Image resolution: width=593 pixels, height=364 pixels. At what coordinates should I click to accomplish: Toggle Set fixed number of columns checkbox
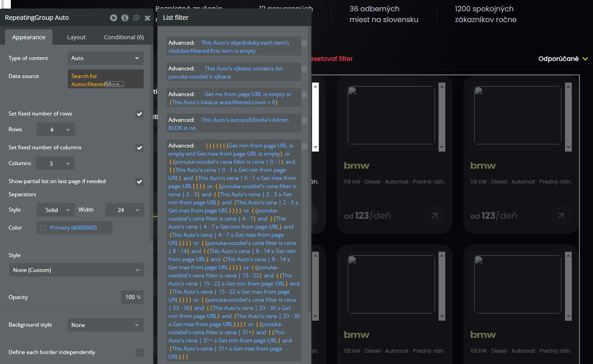[x=140, y=148]
